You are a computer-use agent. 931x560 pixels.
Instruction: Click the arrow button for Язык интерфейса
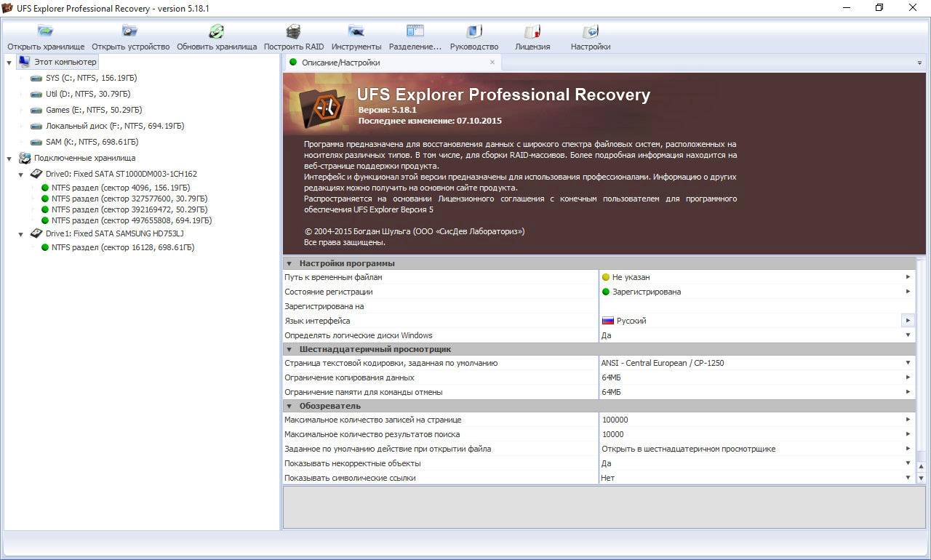(908, 321)
